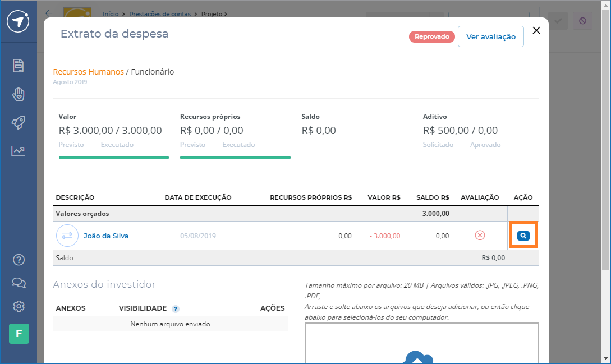Go to Início in the breadcrumb

(111, 14)
